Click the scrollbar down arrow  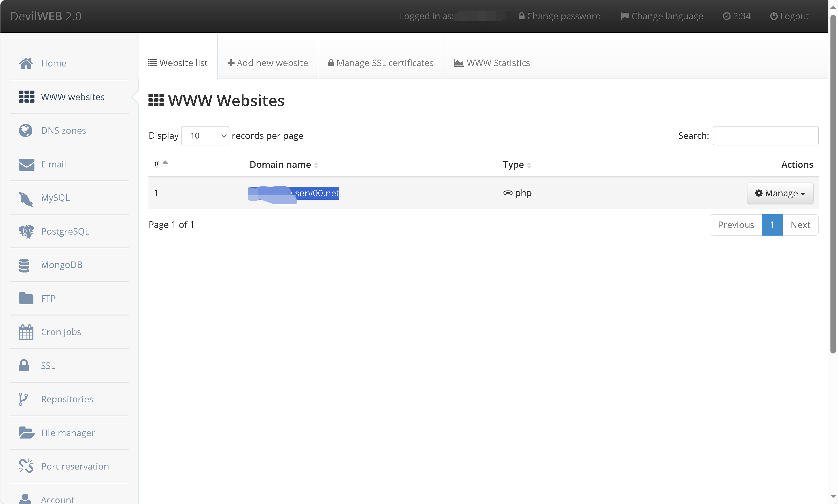tap(833, 496)
